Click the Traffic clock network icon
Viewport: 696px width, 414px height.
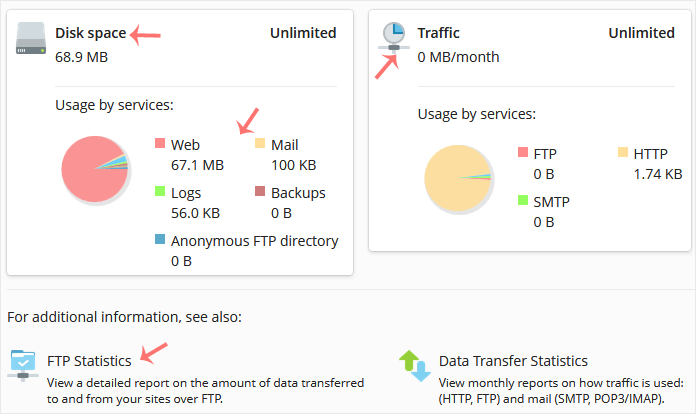(x=394, y=37)
